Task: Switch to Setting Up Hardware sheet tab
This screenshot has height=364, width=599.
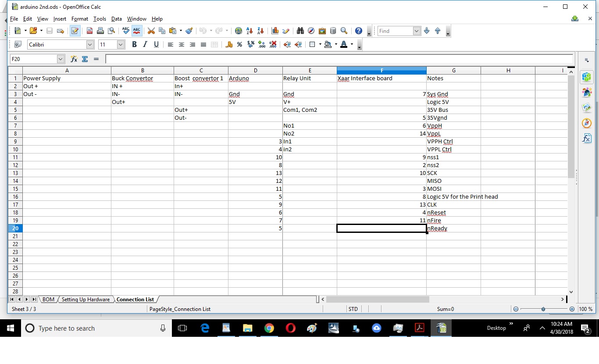Action: coord(86,300)
